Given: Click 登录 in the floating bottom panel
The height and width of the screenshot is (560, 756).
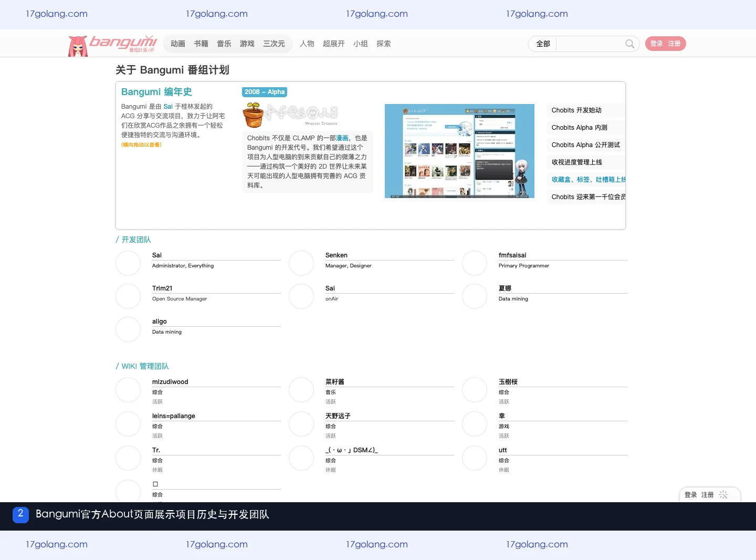Looking at the screenshot, I should tap(691, 495).
